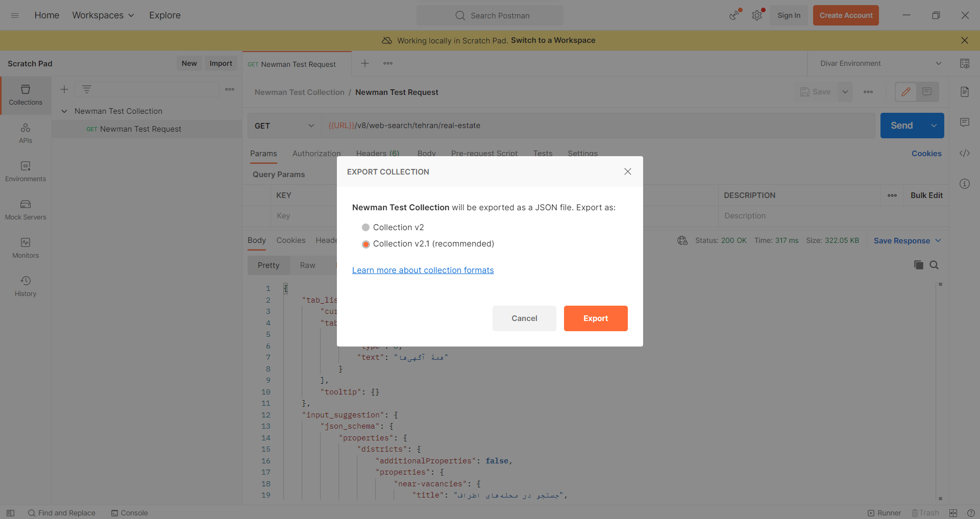The image size is (980, 519).
Task: Open the comments icon in right sidebar
Action: tap(965, 122)
